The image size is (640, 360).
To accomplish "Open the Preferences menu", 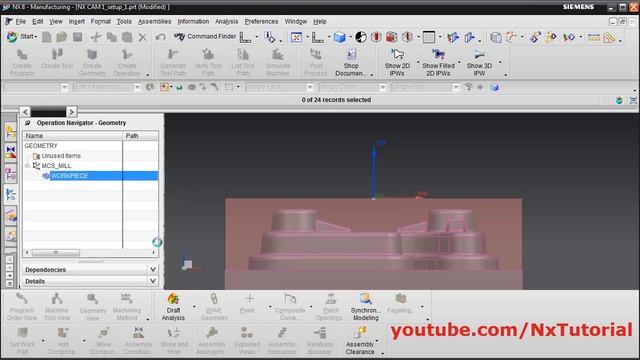I will [x=261, y=22].
